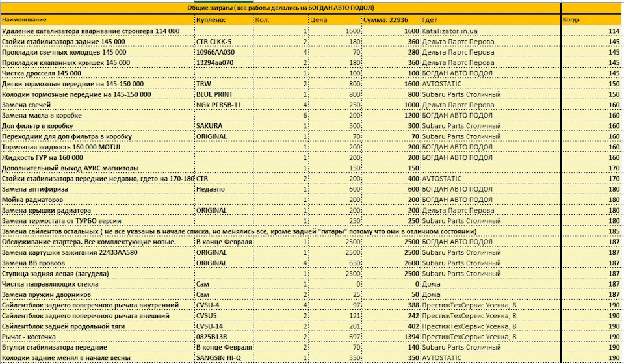Select cell 'Замена картушки зажигания 22433AA580'
624x364 pixels.
click(97, 253)
